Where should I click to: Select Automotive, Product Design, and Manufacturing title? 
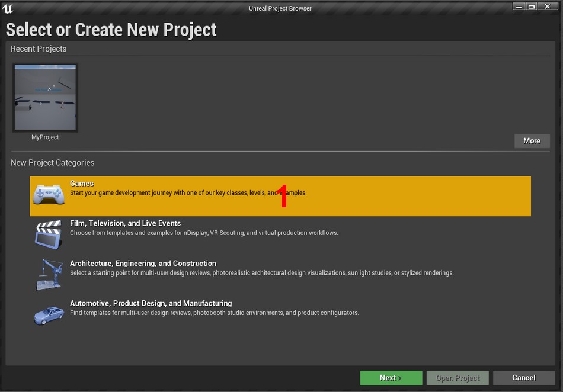(x=151, y=303)
